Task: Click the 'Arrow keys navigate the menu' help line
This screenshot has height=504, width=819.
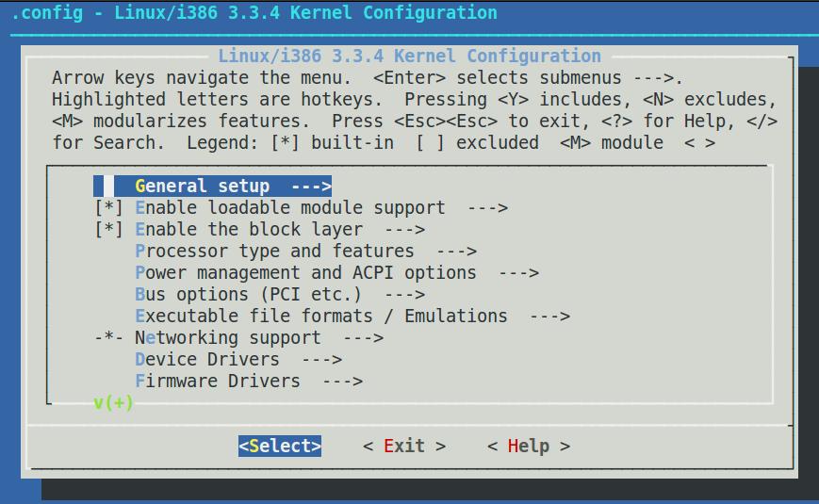Action: click(x=368, y=78)
